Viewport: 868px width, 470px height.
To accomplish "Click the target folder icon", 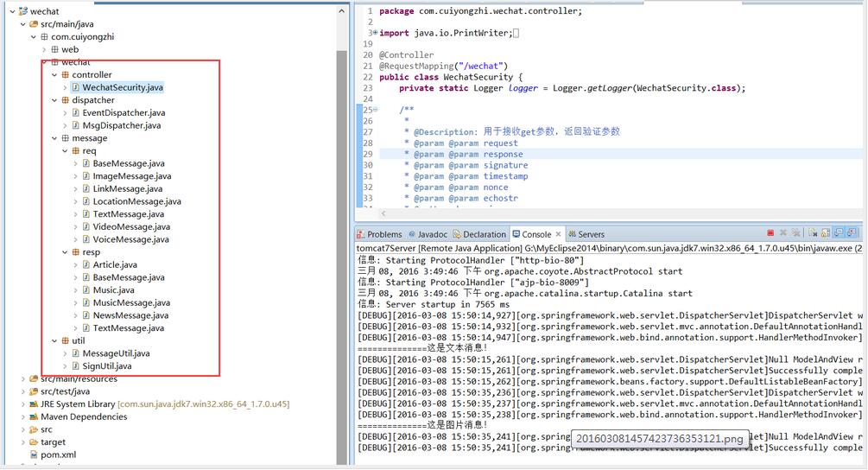I will [x=34, y=441].
